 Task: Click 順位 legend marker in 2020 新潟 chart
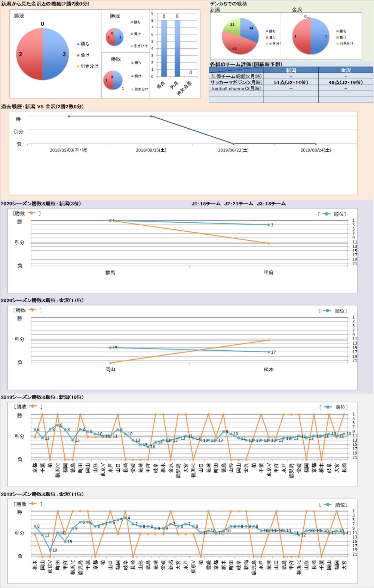(327, 214)
